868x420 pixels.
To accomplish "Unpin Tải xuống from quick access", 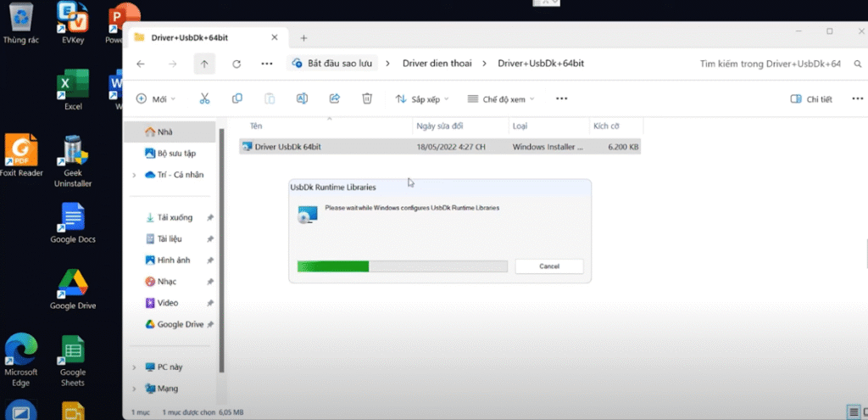I will click(210, 218).
